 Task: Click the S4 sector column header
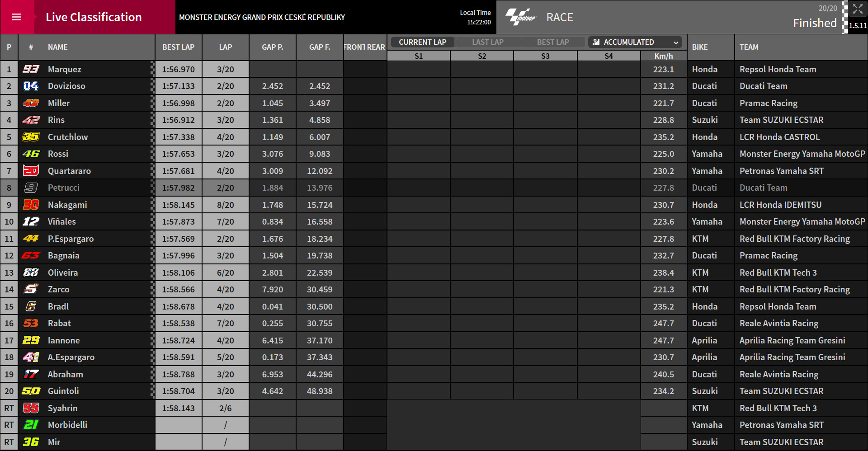pos(609,56)
